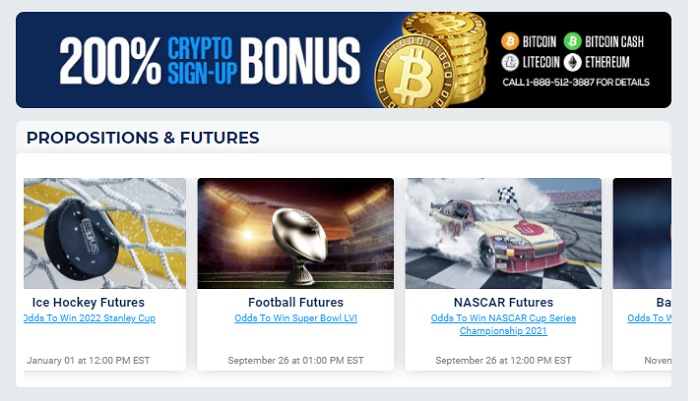Viewport: 700px width, 401px height.
Task: Select the NASCAR Futures card title
Action: point(503,302)
